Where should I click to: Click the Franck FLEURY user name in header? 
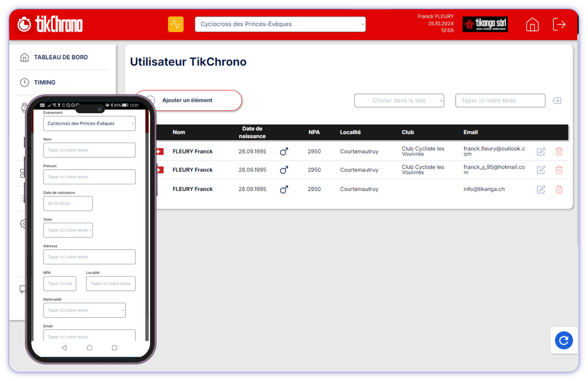pos(436,16)
